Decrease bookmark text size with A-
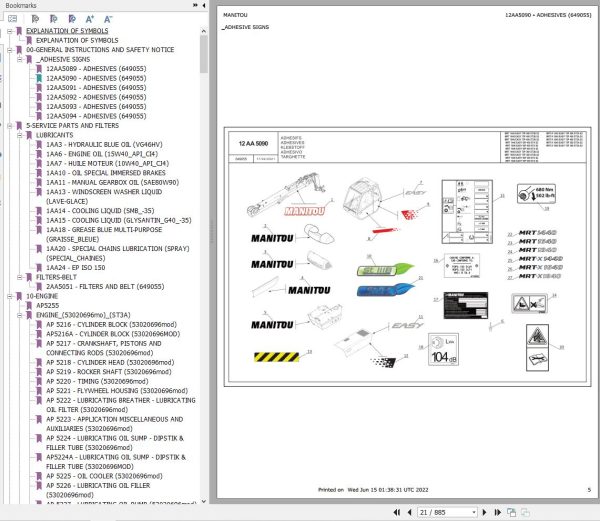 coord(108,19)
